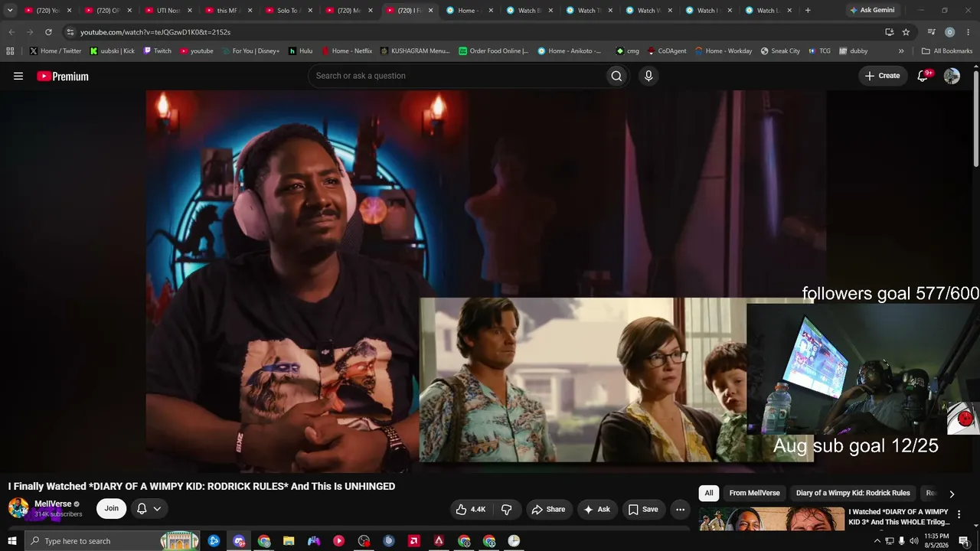This screenshot has height=551, width=980.
Task: Open the Home - Netflix bookmark
Action: (x=347, y=51)
